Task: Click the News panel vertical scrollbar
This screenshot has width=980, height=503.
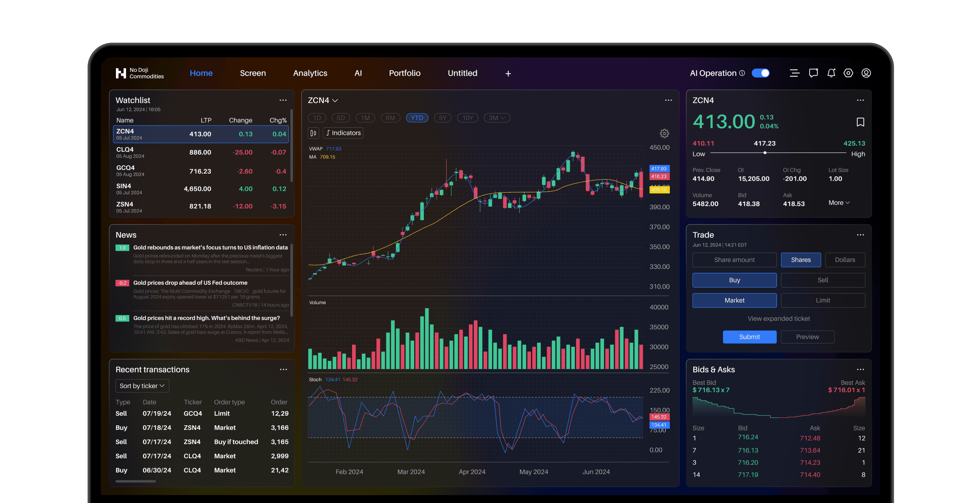Action: tap(291, 280)
